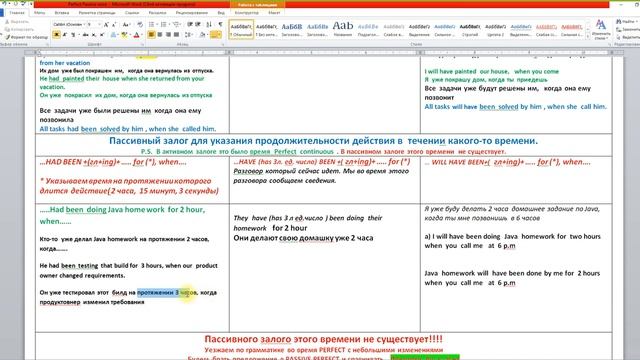Click text 'All tasks had been solved by him'
Image resolution: width=640 pixels, height=360 pixels.
(92, 129)
